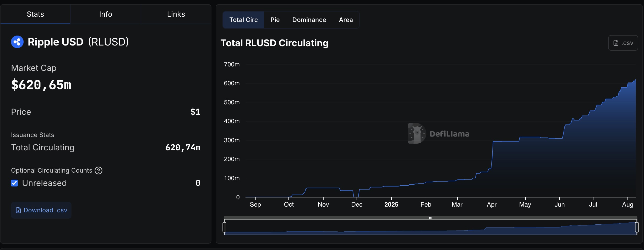
Task: Click the 2025 x-axis label
Action: pos(391,204)
